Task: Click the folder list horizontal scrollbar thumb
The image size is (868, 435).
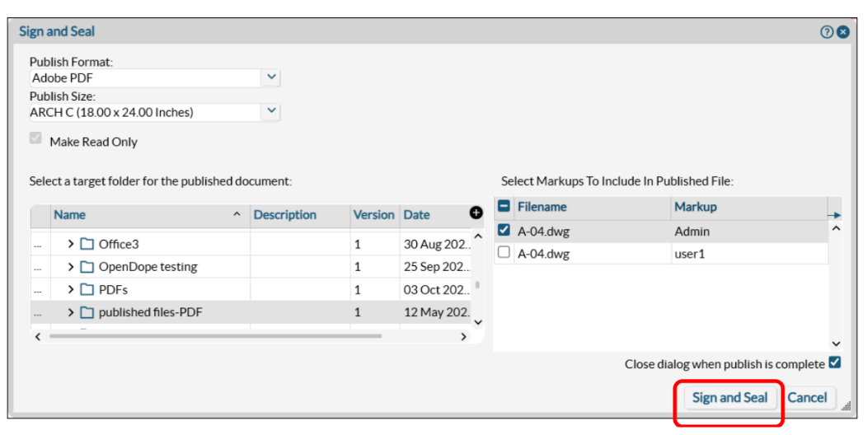Action: click(x=215, y=336)
